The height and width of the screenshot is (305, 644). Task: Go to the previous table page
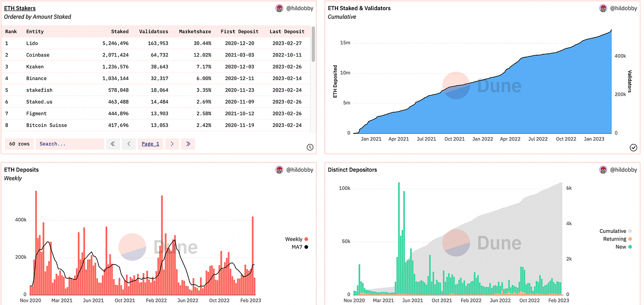129,144
